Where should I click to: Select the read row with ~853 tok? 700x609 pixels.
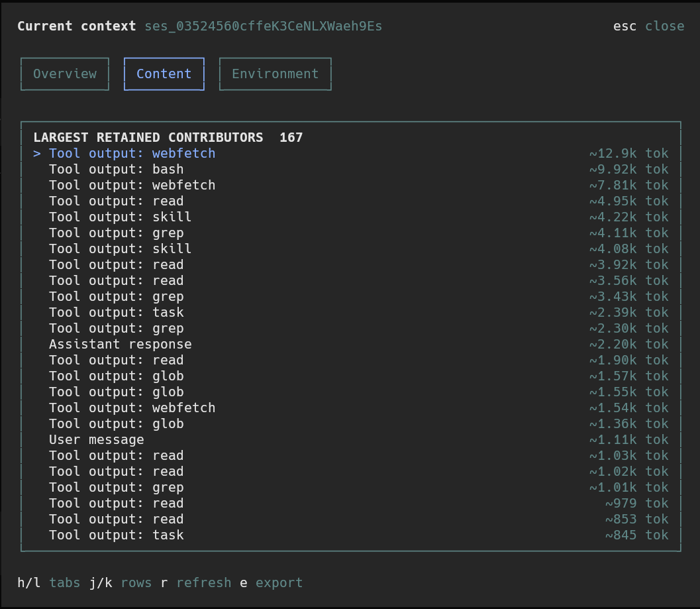pyautogui.click(x=351, y=519)
